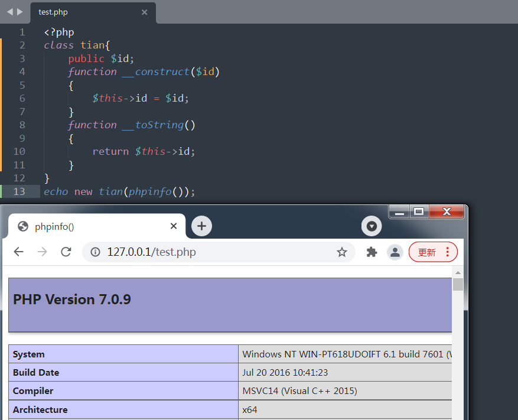Bookmark this page with the star icon

pyautogui.click(x=341, y=252)
